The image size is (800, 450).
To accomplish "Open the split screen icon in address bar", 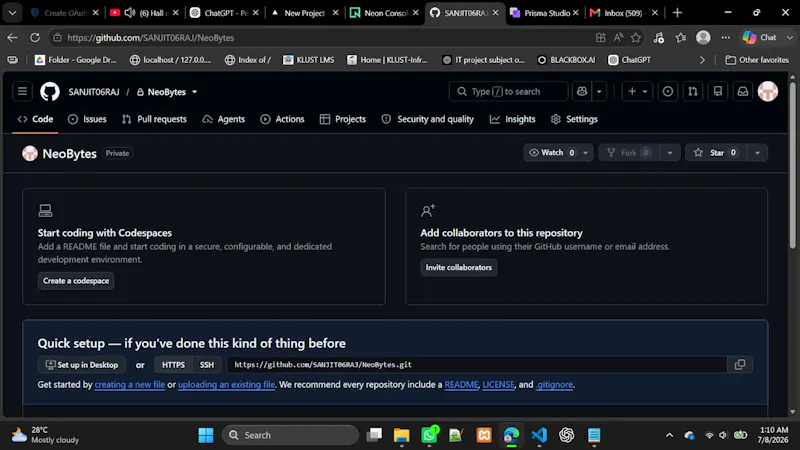I will (x=601, y=37).
